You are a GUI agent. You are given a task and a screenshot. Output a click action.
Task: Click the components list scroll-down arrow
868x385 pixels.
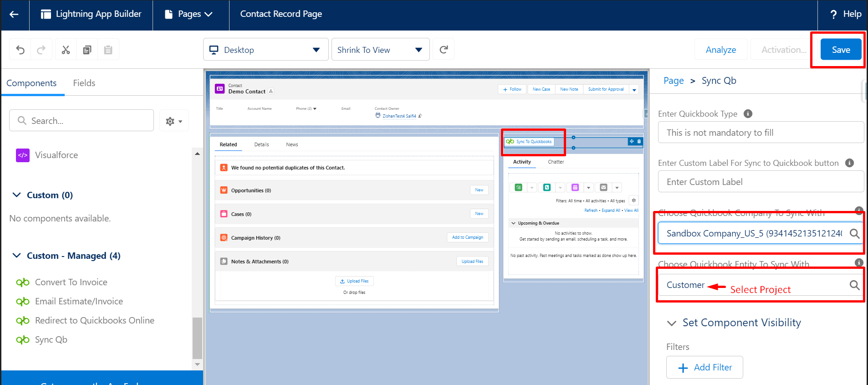coord(197,364)
